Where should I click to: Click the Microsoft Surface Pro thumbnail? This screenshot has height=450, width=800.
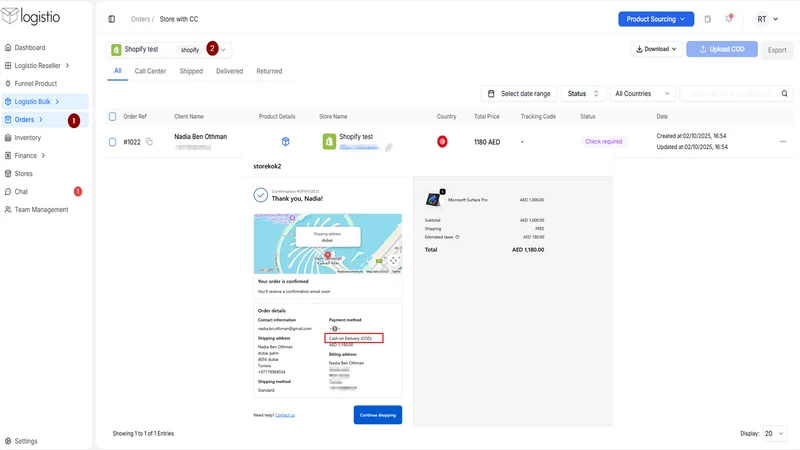[x=434, y=199]
